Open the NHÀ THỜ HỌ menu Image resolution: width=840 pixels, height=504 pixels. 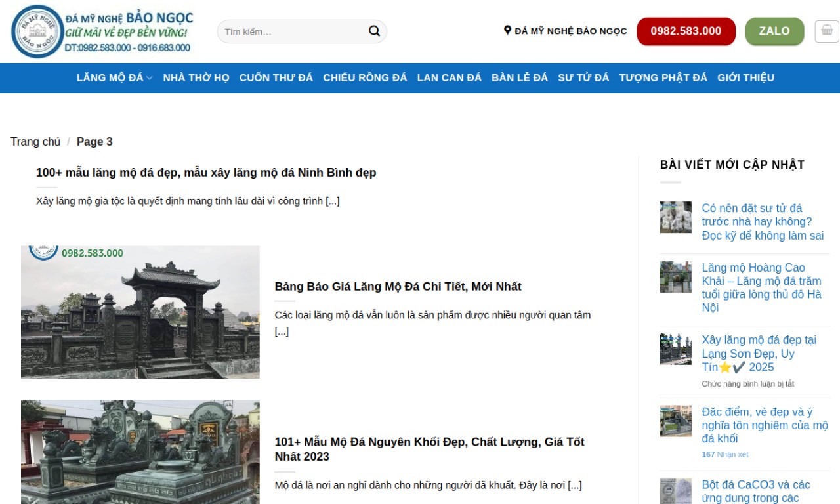click(196, 77)
